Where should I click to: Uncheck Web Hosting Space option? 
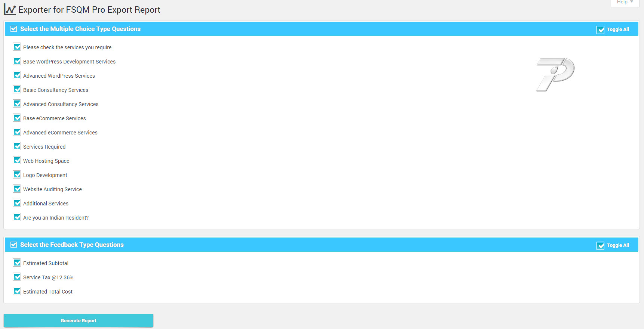(17, 160)
